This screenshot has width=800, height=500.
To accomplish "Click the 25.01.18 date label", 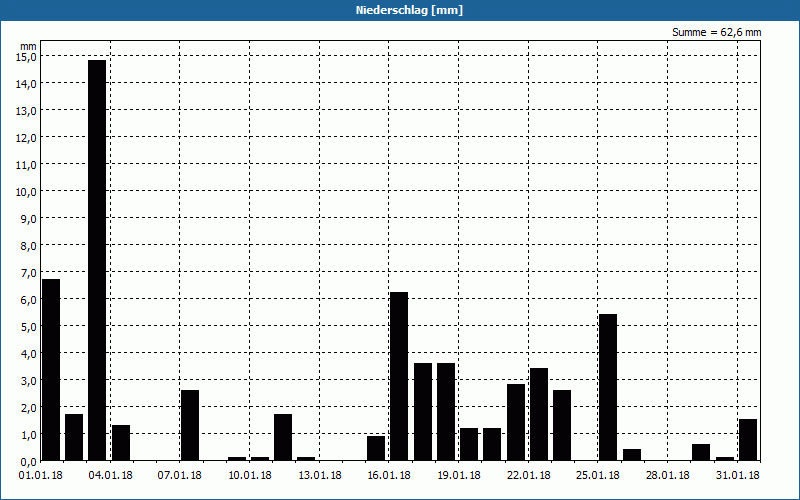I will 597,475.
